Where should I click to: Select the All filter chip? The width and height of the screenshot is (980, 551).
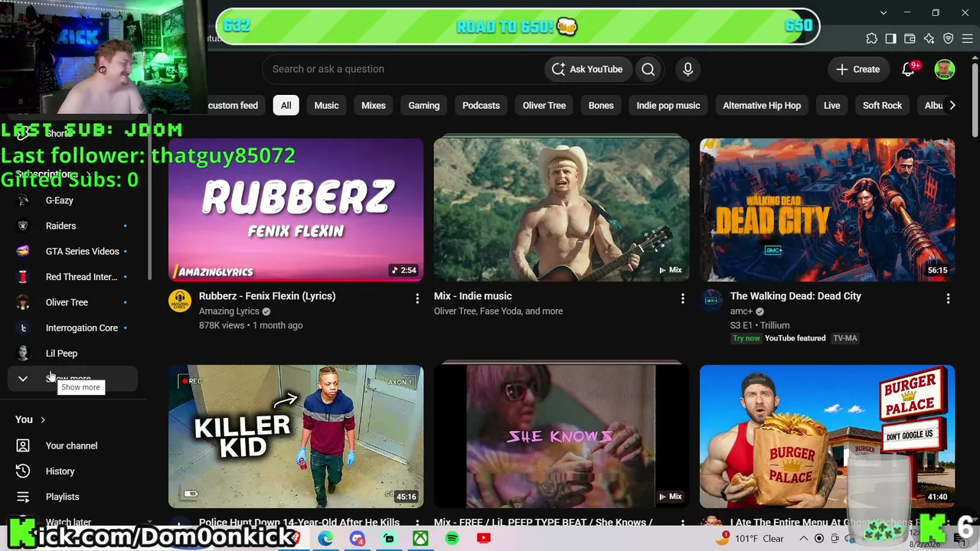coord(286,106)
